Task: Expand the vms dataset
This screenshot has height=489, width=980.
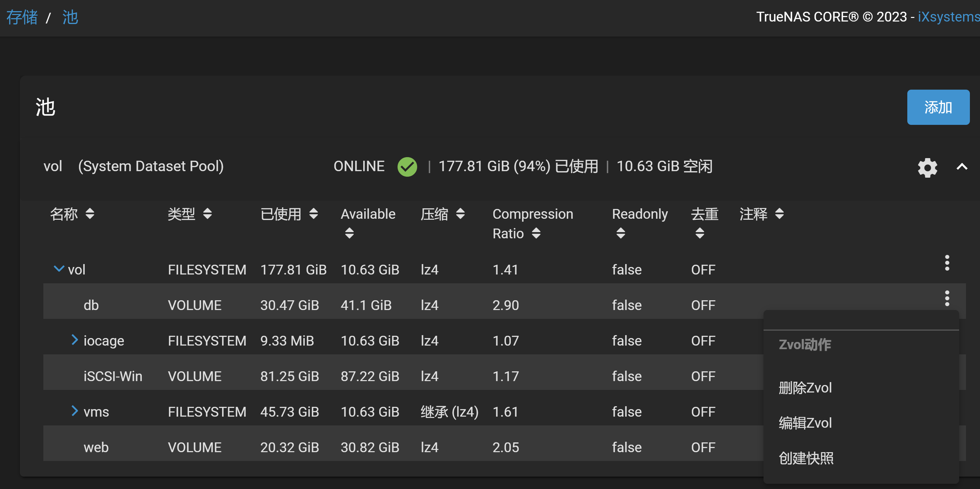Action: click(75, 411)
